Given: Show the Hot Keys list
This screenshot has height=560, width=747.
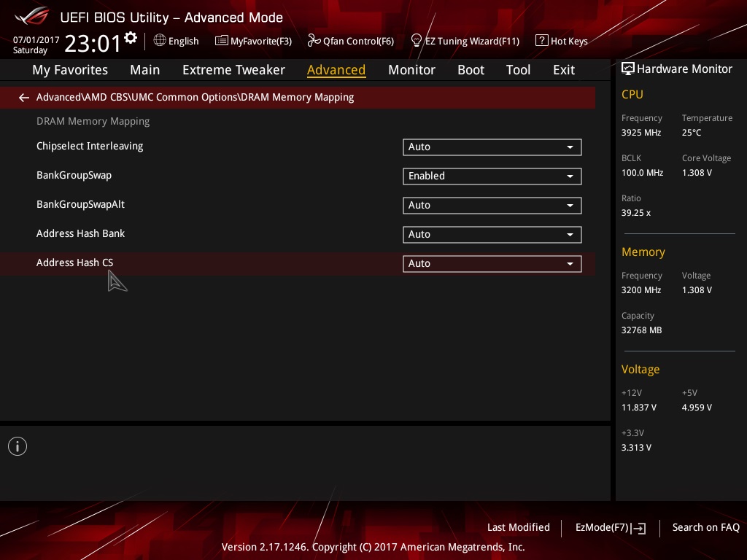Looking at the screenshot, I should [x=569, y=42].
